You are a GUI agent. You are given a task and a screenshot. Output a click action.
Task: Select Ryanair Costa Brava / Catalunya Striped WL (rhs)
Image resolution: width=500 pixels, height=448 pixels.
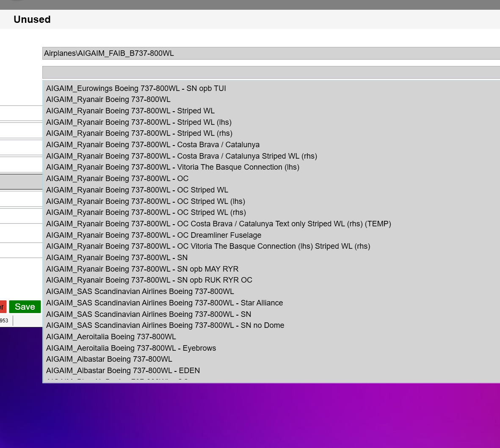tap(182, 156)
